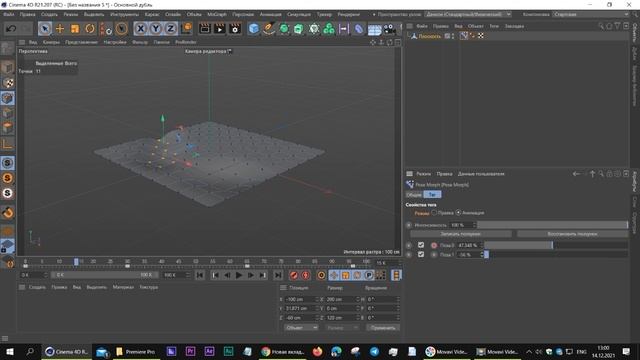Click the coordinate system cube icon

pyautogui.click(x=186, y=29)
